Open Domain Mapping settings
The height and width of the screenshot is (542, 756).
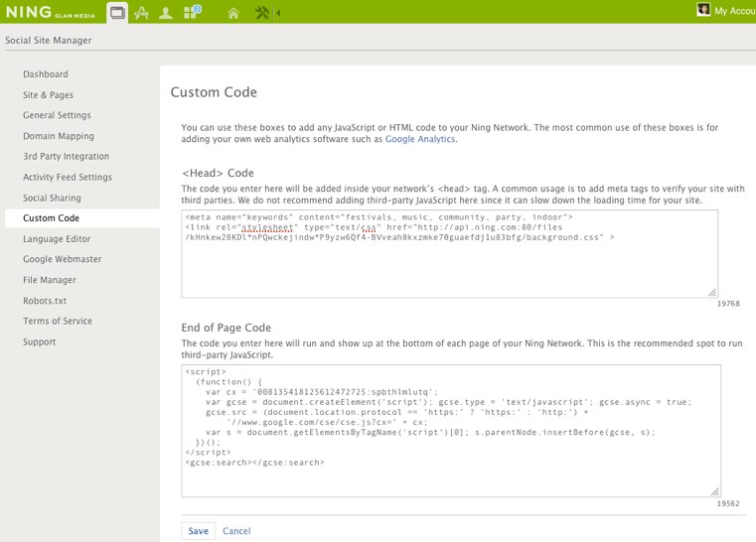pos(59,136)
